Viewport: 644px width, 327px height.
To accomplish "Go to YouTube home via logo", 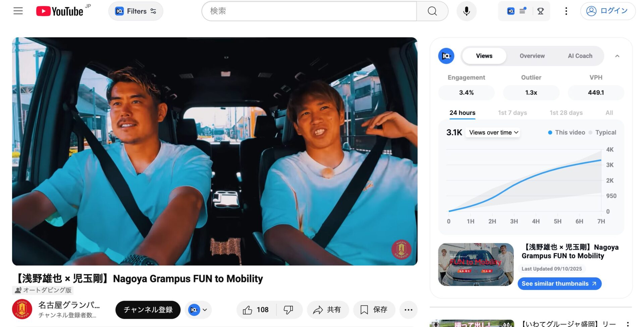I will click(60, 11).
